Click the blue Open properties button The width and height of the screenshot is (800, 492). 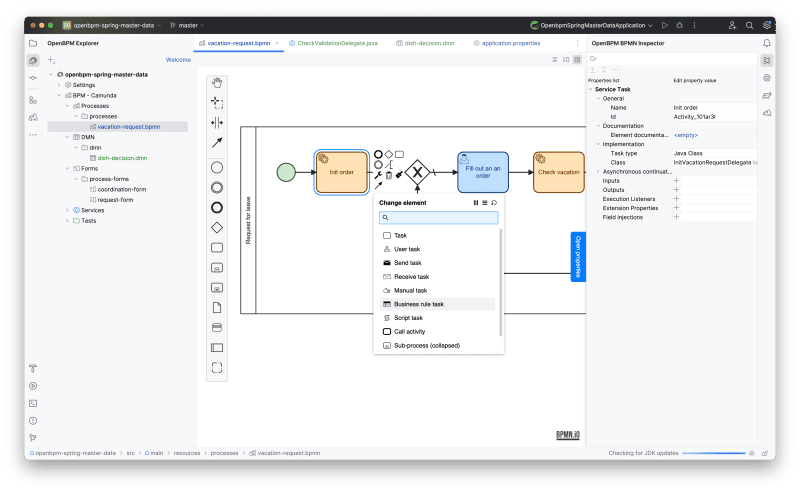point(577,256)
